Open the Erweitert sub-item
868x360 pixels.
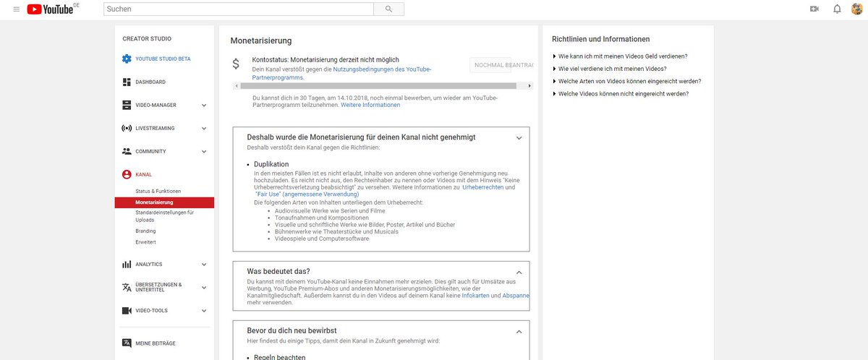click(x=145, y=242)
